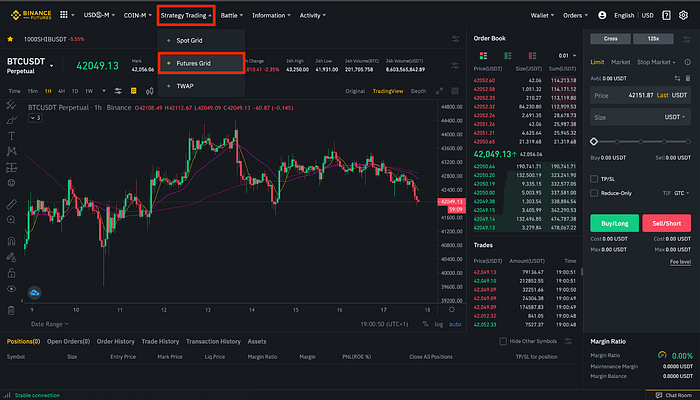
Task: Open the USDⓈ-M dropdown menu
Action: (x=99, y=15)
